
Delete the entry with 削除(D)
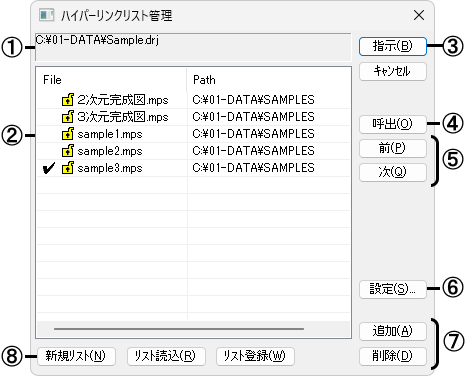point(393,356)
